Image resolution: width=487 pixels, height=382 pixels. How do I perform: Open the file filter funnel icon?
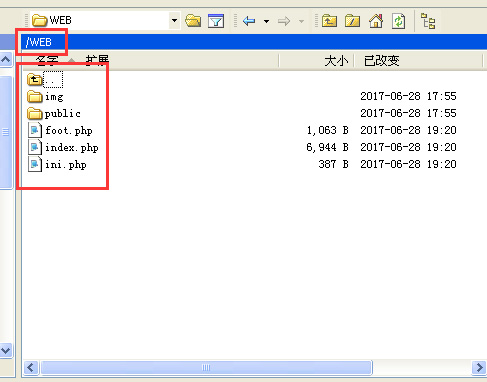point(216,21)
